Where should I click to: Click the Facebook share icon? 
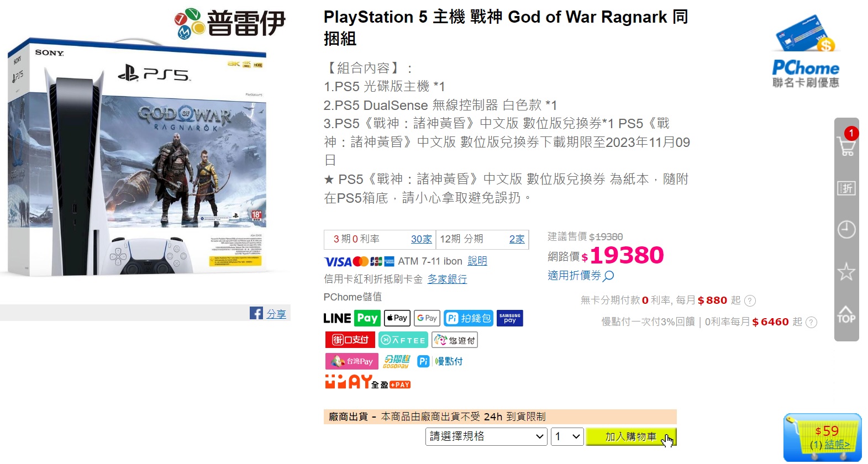tap(256, 313)
